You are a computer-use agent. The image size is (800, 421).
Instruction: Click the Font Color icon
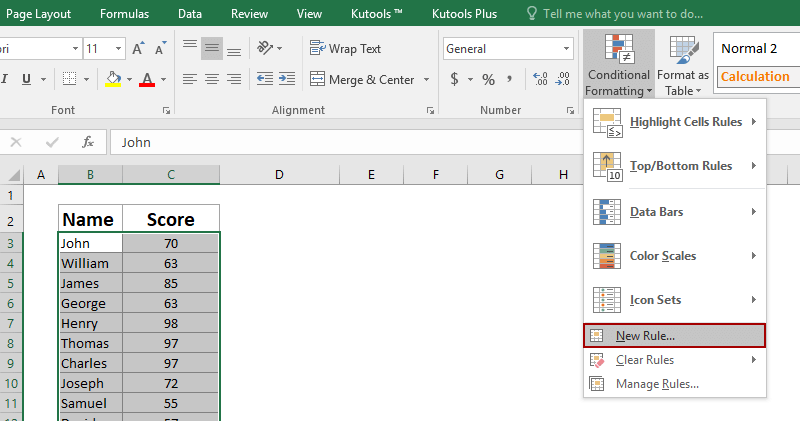tap(147, 79)
